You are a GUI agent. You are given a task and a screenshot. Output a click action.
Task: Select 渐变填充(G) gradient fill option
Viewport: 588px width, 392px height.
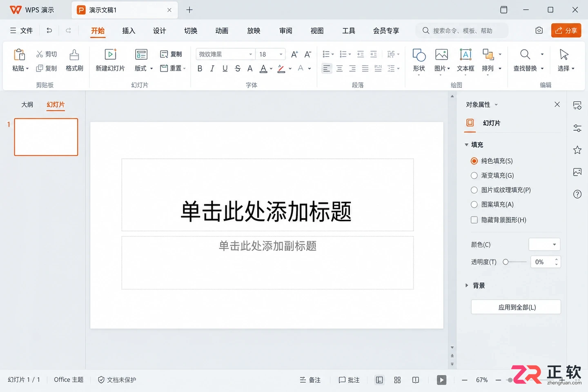pyautogui.click(x=492, y=176)
